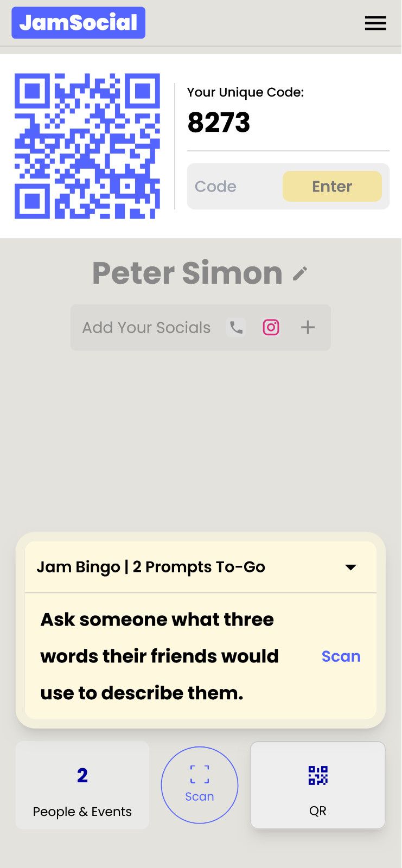The height and width of the screenshot is (868, 402).
Task: Select the Instagram social icon
Action: point(271,327)
